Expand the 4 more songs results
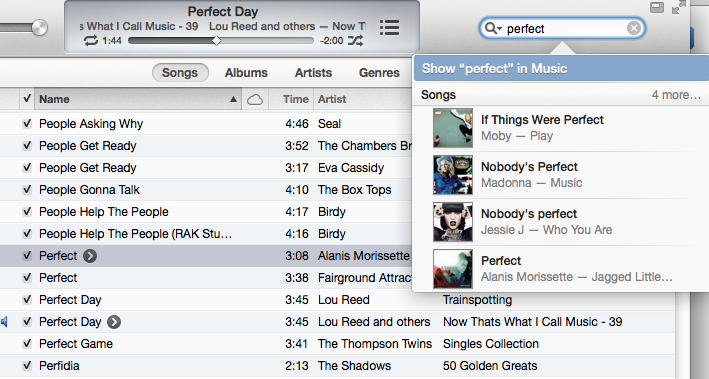The image size is (709, 379). pyautogui.click(x=676, y=95)
